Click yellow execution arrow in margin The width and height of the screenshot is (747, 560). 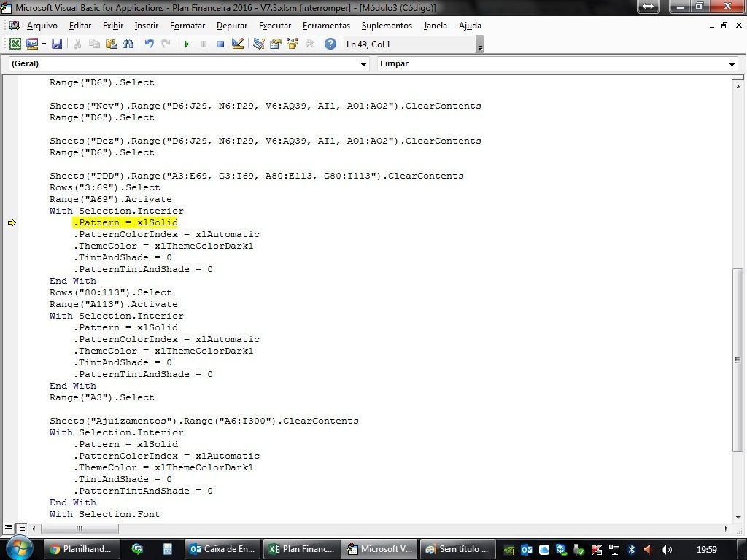pyautogui.click(x=12, y=222)
